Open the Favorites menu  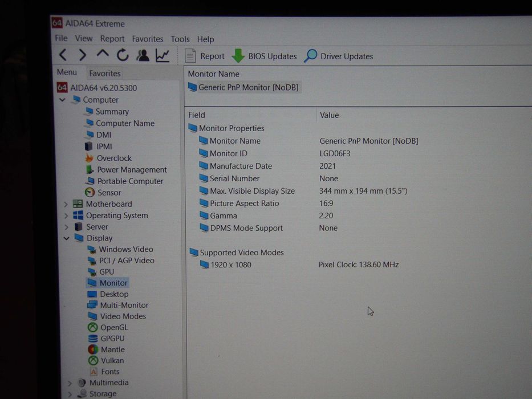pos(148,39)
